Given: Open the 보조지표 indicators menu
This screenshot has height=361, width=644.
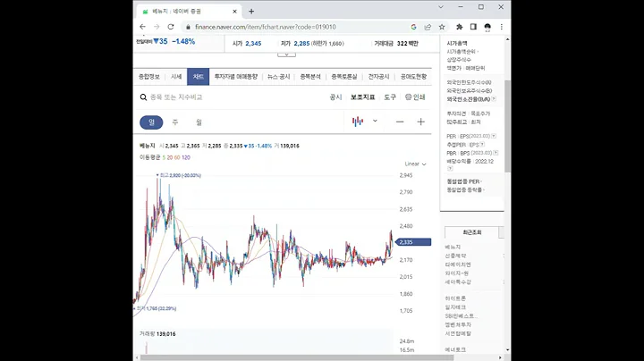Looking at the screenshot, I should click(362, 97).
